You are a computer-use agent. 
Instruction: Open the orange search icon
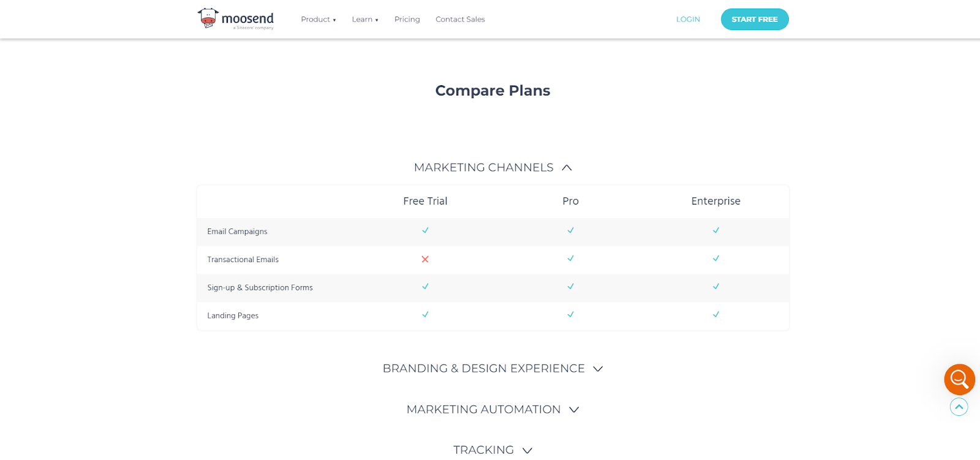[958, 379]
